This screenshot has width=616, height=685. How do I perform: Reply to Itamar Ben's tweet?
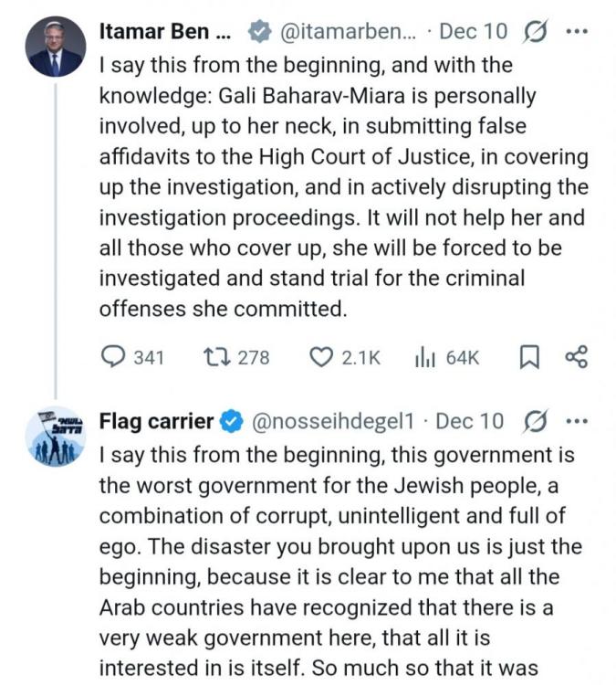[x=113, y=358]
